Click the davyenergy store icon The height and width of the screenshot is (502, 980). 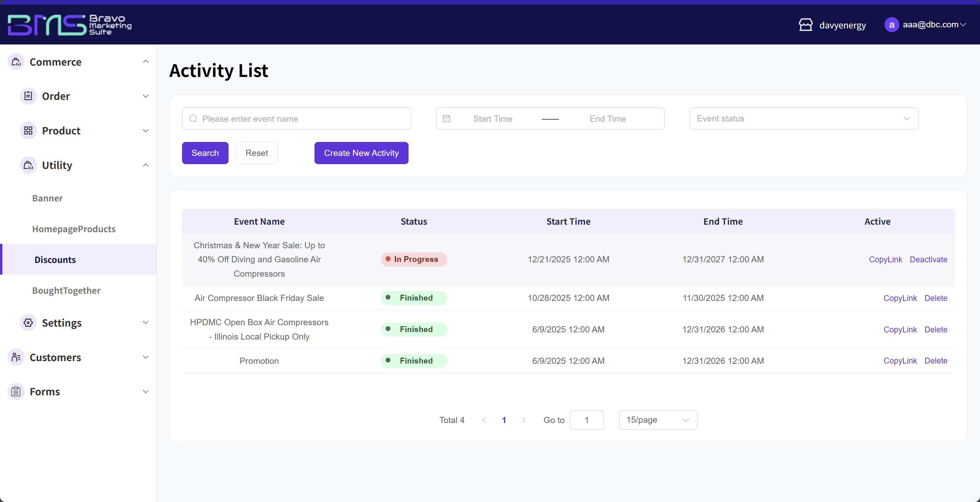(x=805, y=25)
